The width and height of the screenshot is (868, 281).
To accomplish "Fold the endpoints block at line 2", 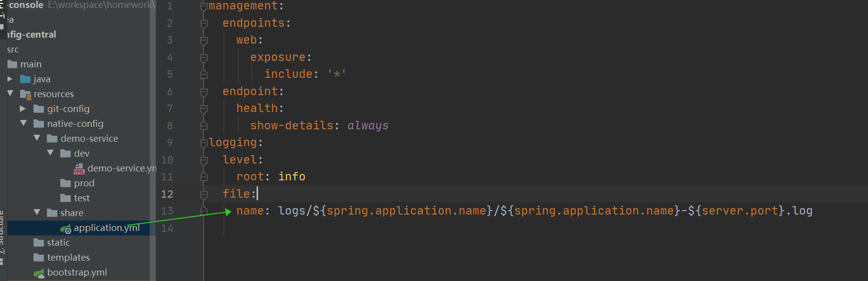I will (x=203, y=23).
